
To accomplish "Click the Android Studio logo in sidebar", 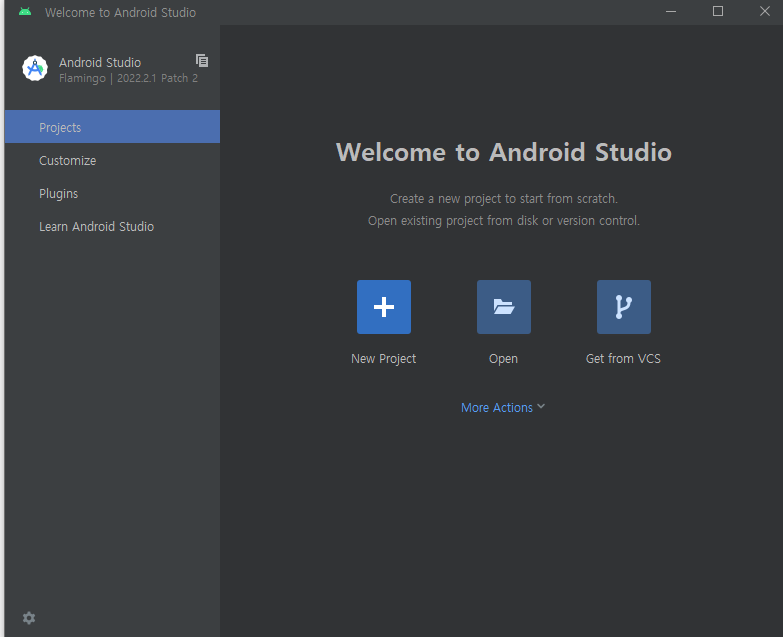I will click(35, 68).
